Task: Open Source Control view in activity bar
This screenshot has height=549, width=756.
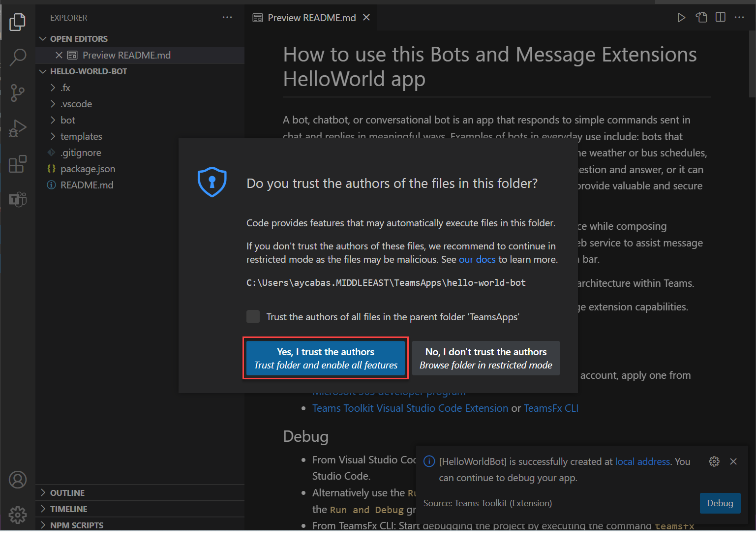Action: [18, 92]
